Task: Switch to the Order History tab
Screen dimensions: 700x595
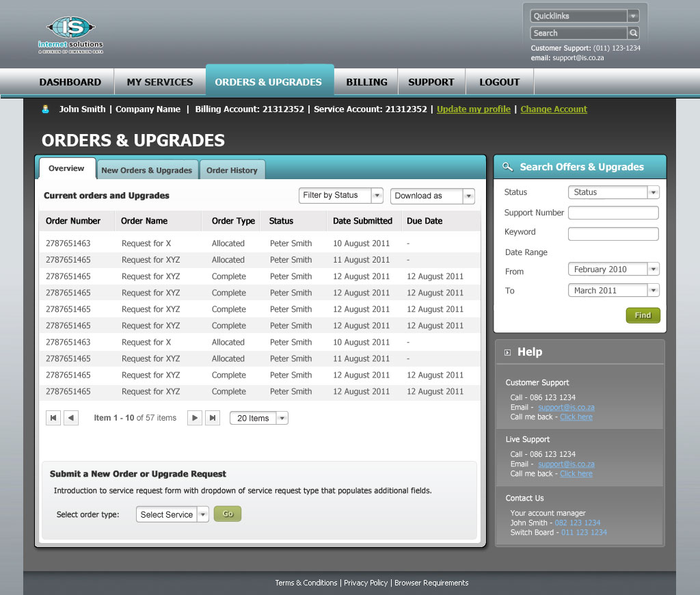Action: (x=232, y=170)
